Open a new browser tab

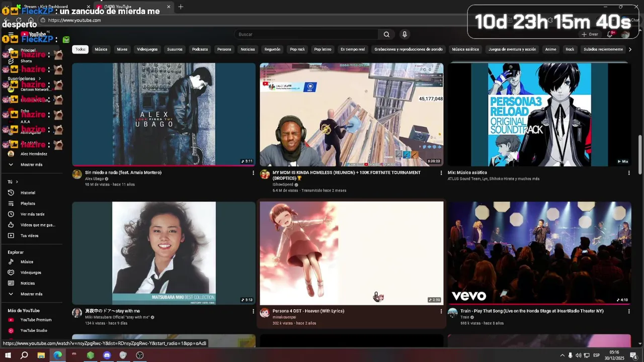[x=181, y=7]
